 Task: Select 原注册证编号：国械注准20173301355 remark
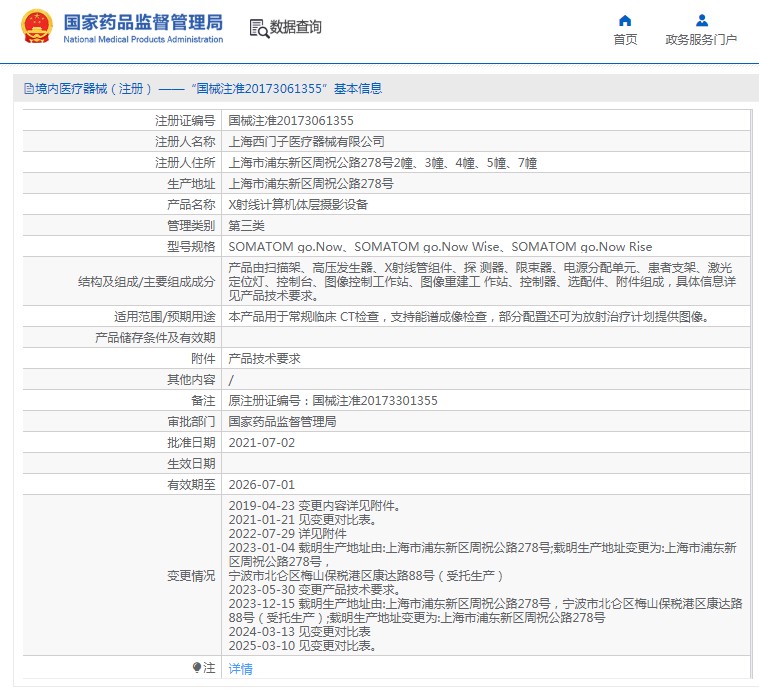(333, 401)
